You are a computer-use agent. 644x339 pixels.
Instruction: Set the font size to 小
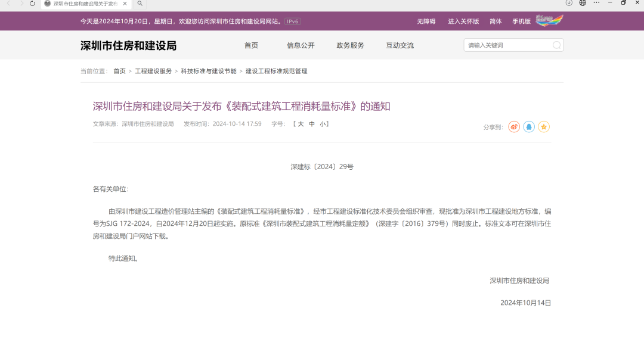(323, 124)
